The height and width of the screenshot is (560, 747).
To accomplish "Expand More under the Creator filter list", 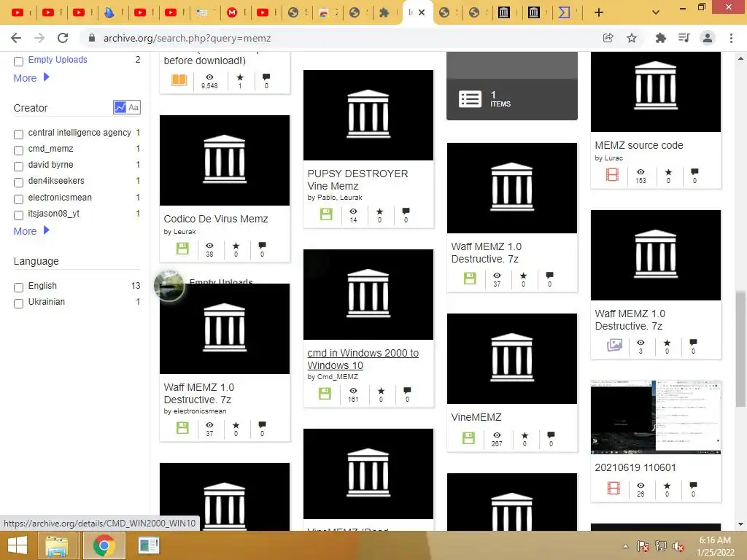I will pyautogui.click(x=31, y=231).
